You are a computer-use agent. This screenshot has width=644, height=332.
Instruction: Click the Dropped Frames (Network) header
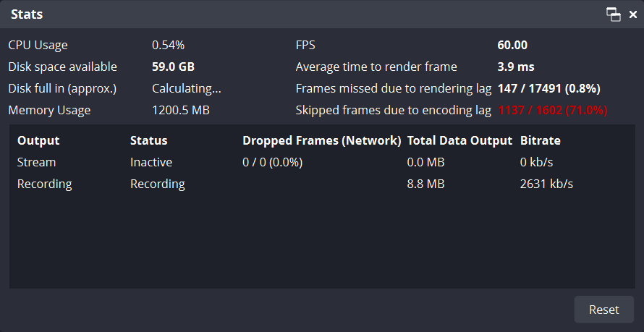321,140
